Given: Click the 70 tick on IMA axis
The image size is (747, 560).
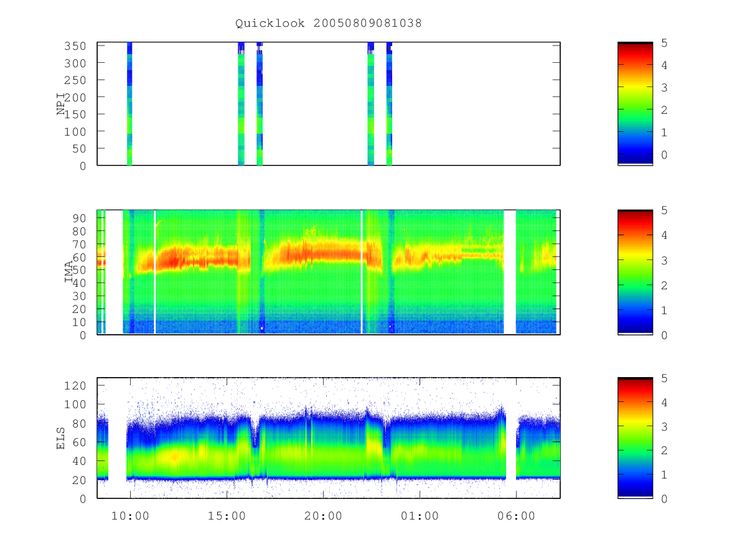Looking at the screenshot, I should (80, 244).
